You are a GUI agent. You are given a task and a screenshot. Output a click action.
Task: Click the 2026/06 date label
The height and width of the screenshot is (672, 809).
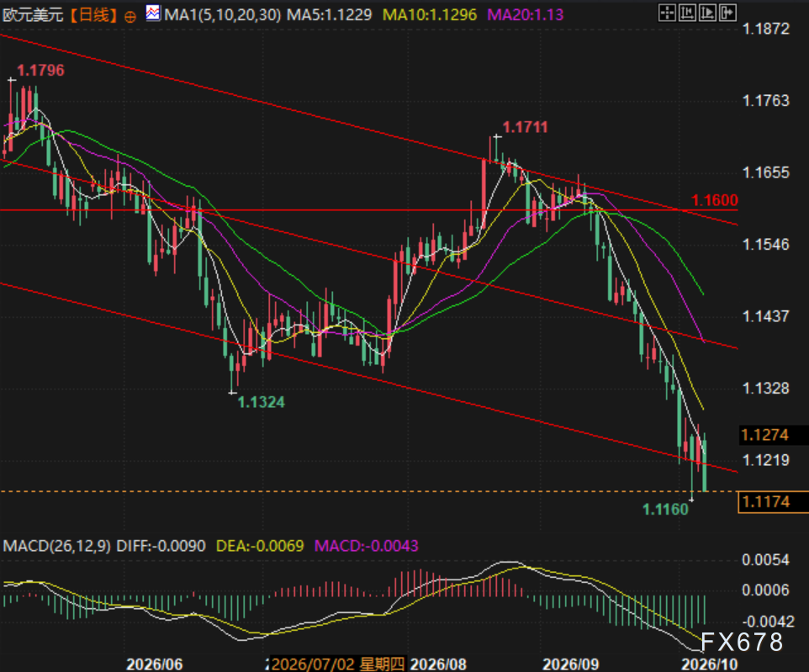coord(154,664)
